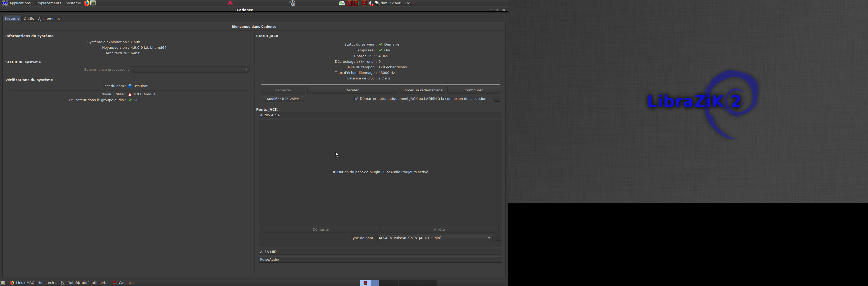Open the terminal launcher in top panel
Image resolution: width=868 pixels, height=286 pixels.
(93, 3)
